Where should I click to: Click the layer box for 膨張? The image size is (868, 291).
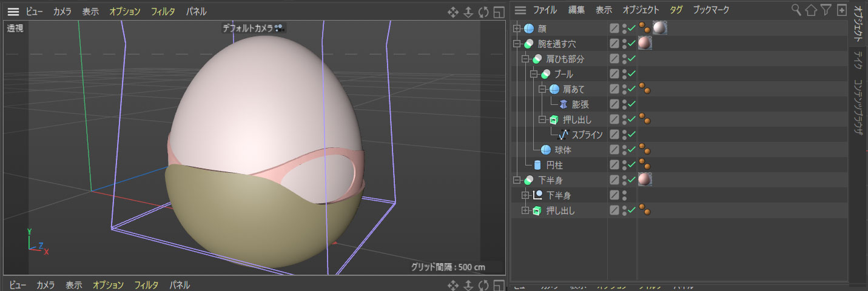pos(614,104)
